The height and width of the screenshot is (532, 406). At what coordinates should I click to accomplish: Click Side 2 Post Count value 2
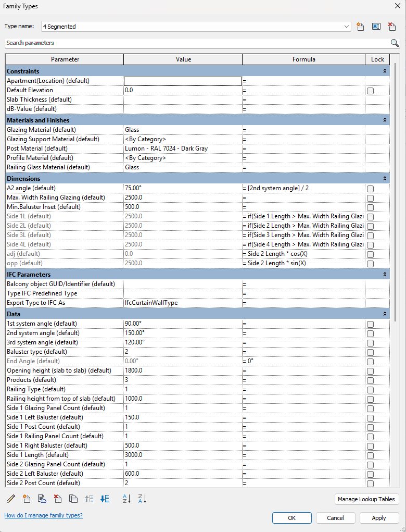coord(183,483)
